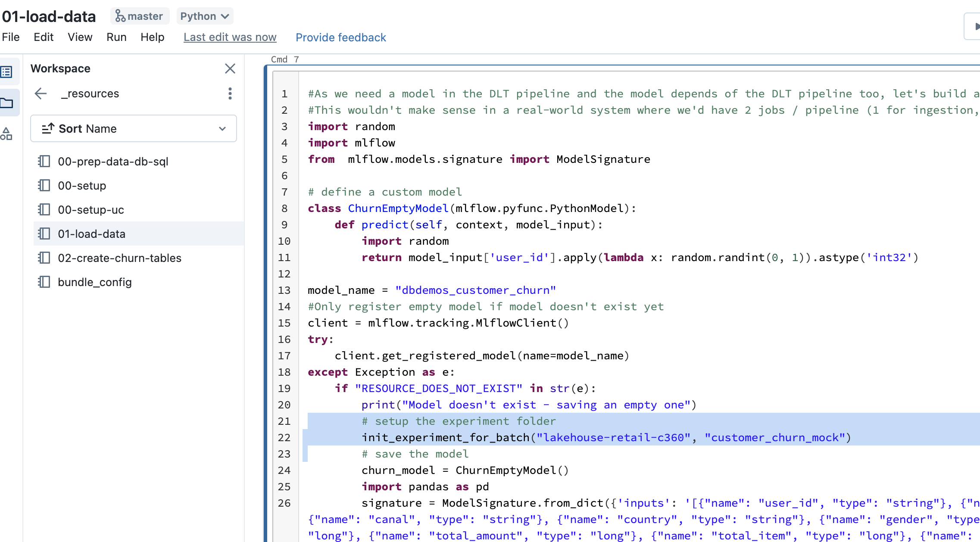This screenshot has width=980, height=542.
Task: Click the class name ChurnEmptyModel
Action: click(398, 209)
